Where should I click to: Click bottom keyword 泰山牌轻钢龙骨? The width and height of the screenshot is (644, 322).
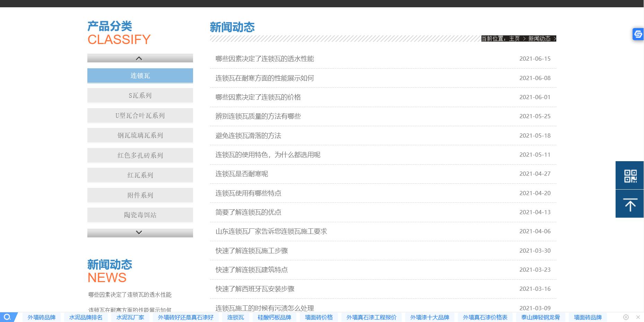click(541, 317)
